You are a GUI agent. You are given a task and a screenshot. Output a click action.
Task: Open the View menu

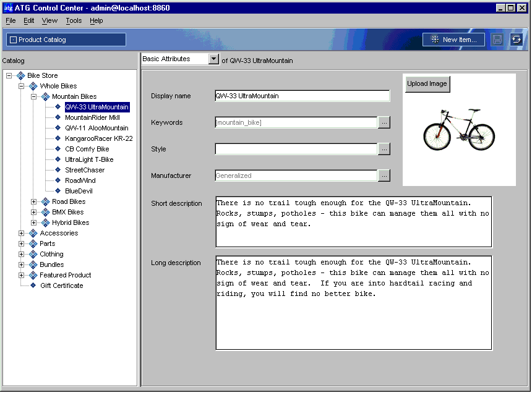49,20
